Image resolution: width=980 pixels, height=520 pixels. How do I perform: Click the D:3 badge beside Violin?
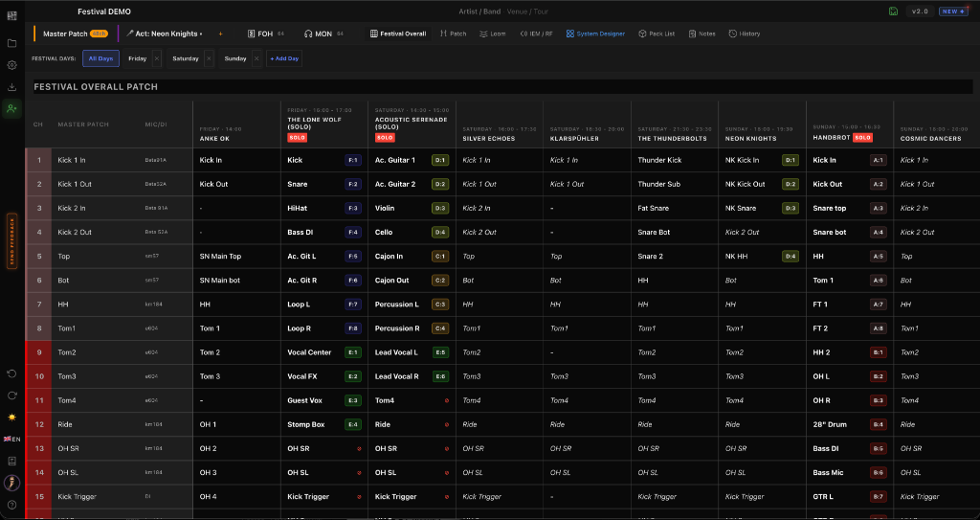point(440,209)
